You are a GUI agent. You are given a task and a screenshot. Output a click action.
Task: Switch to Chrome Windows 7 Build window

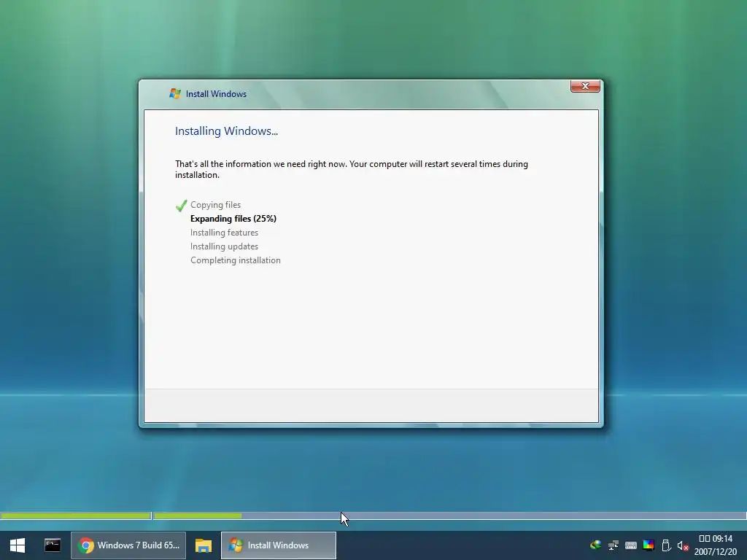click(128, 545)
